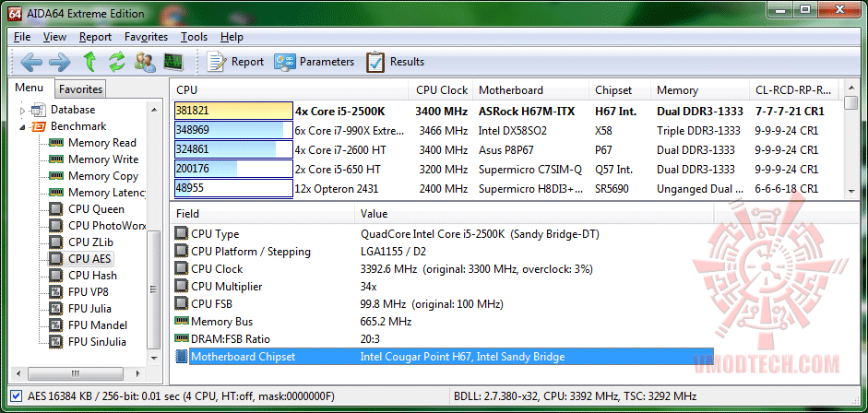This screenshot has height=413, width=868.
Task: Click the blue Back arrow toolbar icon
Action: pos(31,62)
